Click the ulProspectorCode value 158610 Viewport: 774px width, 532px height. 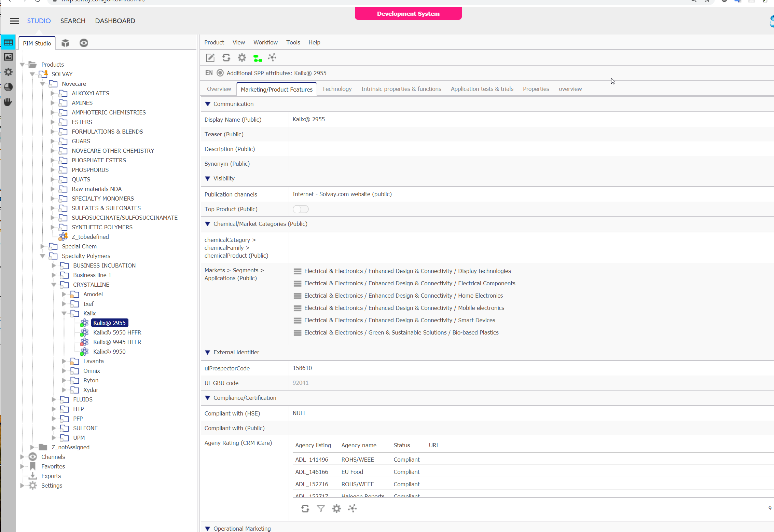click(302, 368)
